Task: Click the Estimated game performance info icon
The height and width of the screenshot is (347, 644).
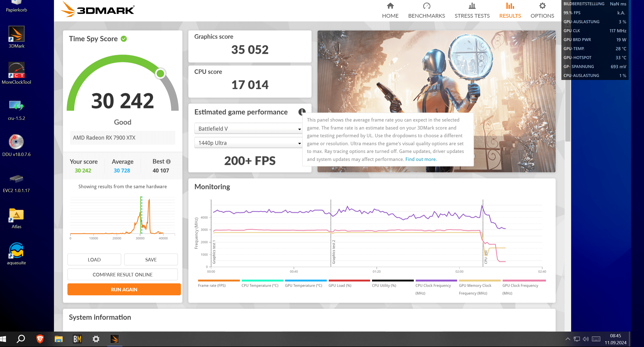Action: coord(302,112)
